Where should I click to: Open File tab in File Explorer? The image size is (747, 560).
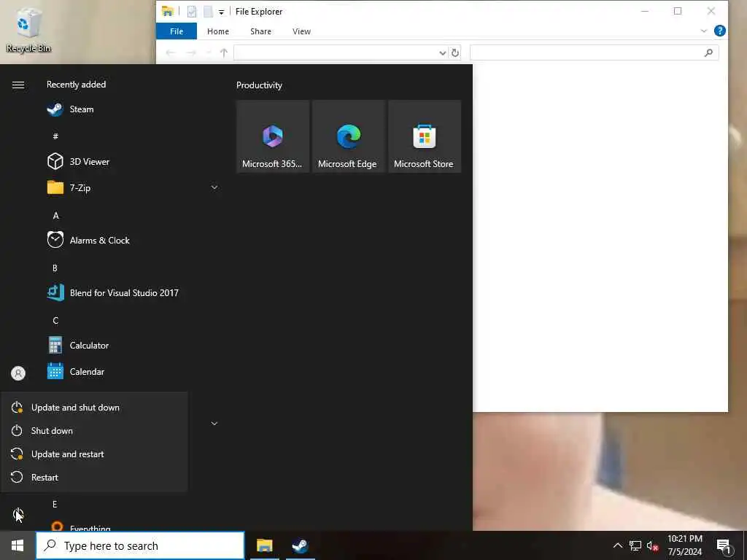[x=177, y=31]
